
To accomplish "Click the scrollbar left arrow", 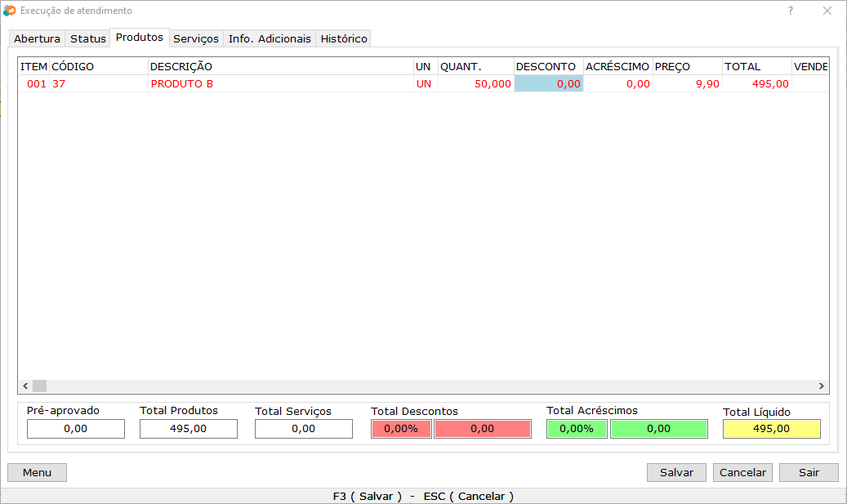I will pyautogui.click(x=25, y=386).
